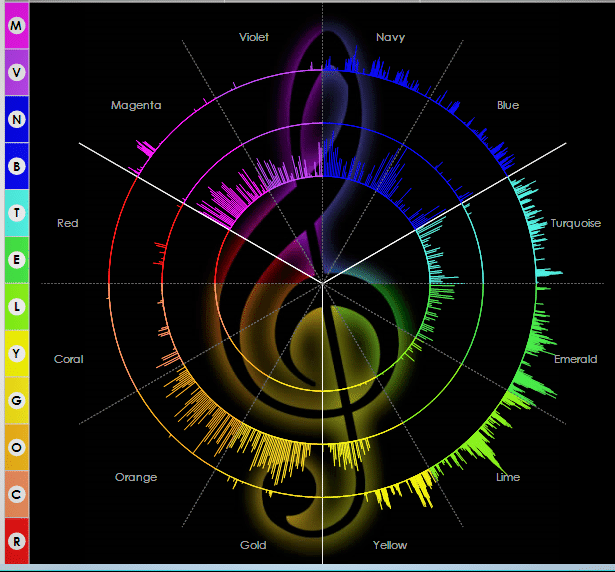Select the coral C sidebar button
The image size is (615, 572).
pyautogui.click(x=16, y=494)
